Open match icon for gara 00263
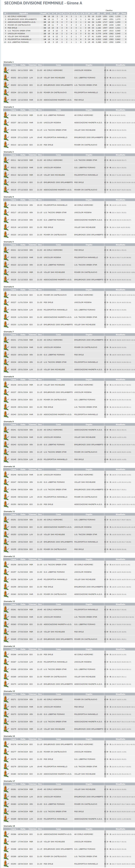This screenshot has width=135, height=868. (6, 624)
